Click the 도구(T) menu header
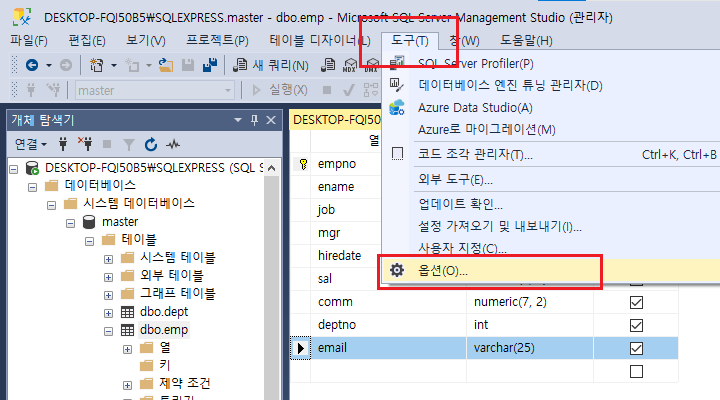Image resolution: width=720 pixels, height=400 pixels. (410, 41)
